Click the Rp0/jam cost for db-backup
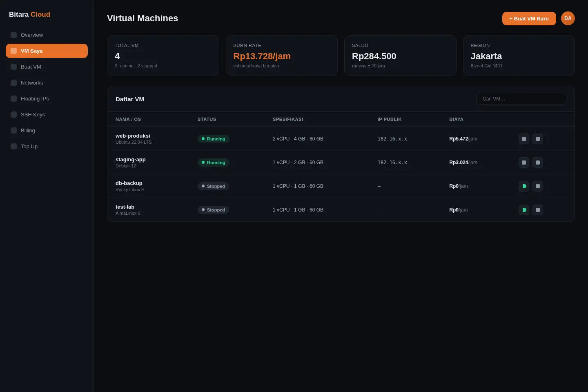The height and width of the screenshot is (392, 588). [x=459, y=186]
